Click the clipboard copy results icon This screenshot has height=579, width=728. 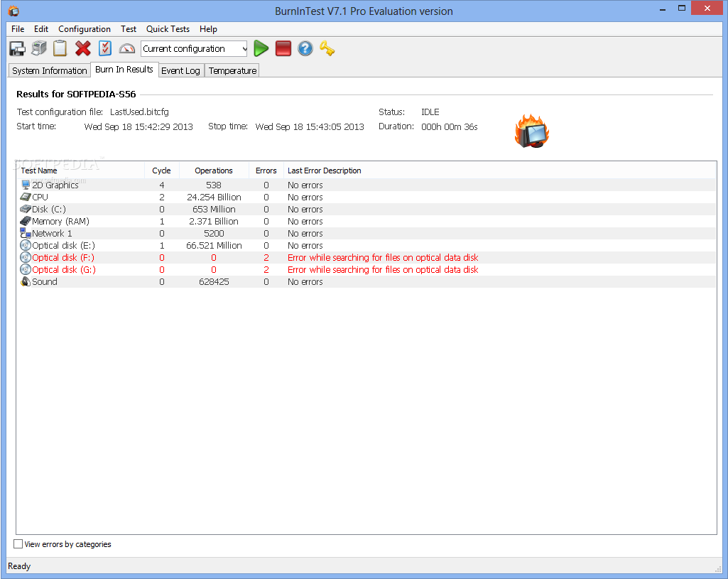pyautogui.click(x=60, y=48)
